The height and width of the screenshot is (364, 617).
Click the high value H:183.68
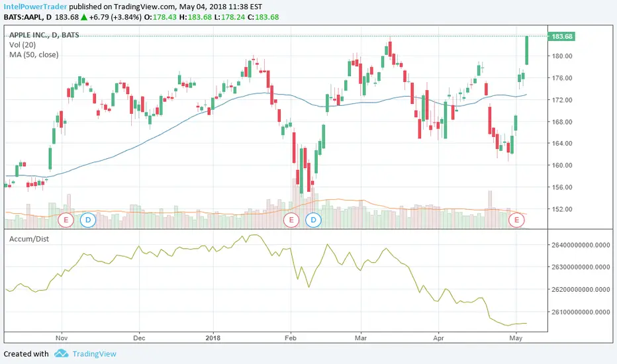195,17
